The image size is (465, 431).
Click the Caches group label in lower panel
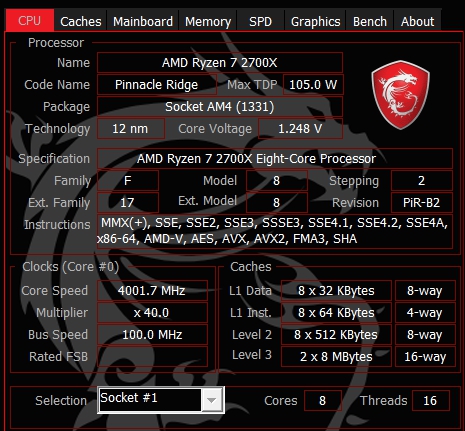coord(251,267)
